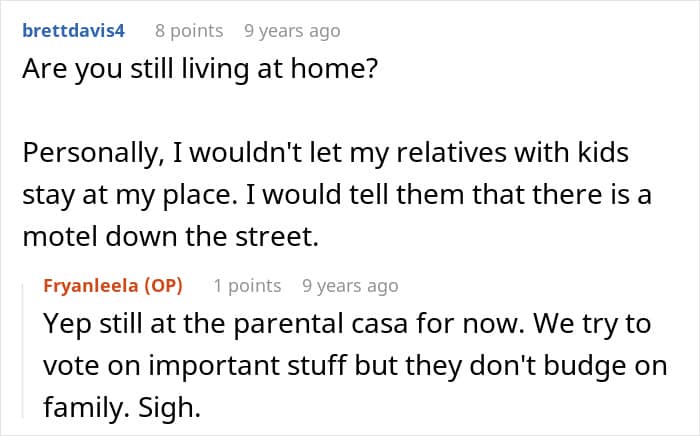Viewport: 700px width, 436px height.
Task: Click the reply line starting "Yep still at"
Action: click(x=347, y=324)
